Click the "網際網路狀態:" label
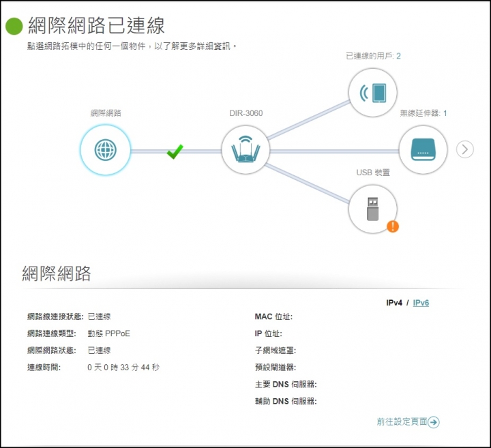The height and width of the screenshot is (448, 491). [52, 350]
